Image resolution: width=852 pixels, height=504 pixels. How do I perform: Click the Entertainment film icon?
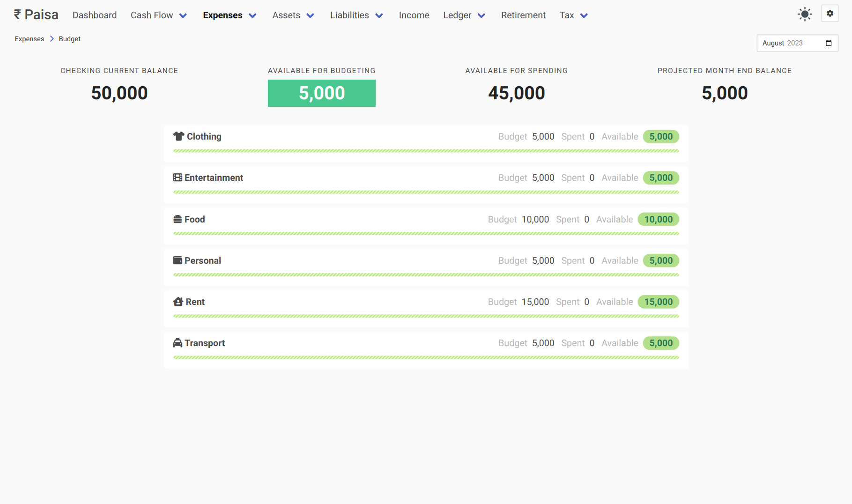(x=178, y=178)
